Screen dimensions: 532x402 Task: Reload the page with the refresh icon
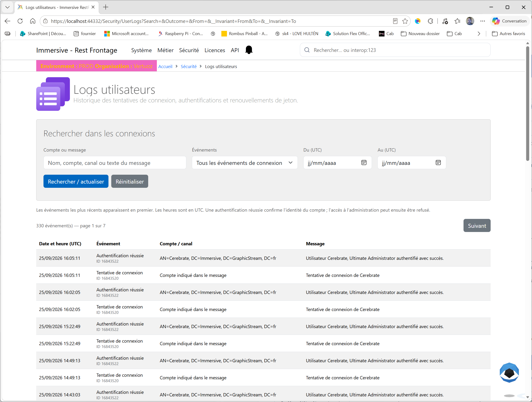coord(20,21)
